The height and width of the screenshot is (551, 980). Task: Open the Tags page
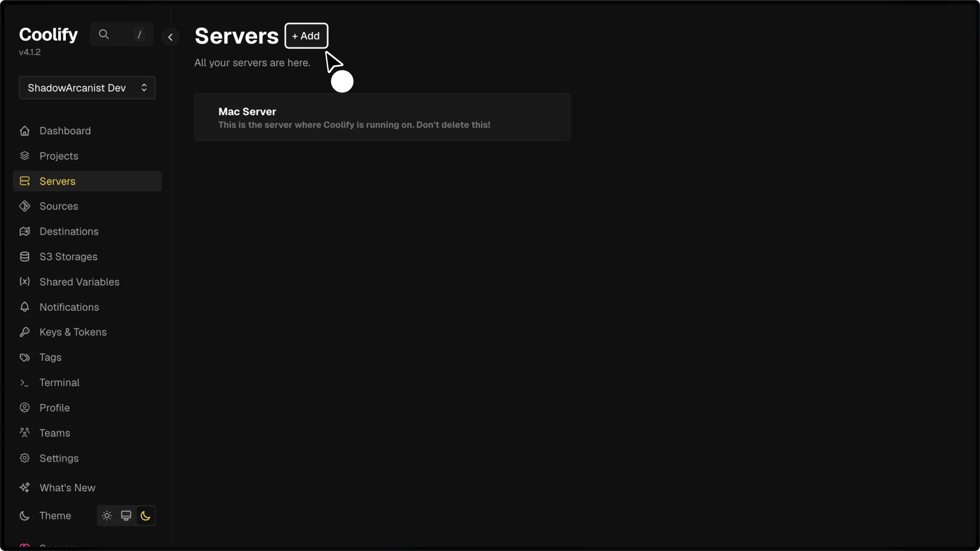pyautogui.click(x=87, y=358)
